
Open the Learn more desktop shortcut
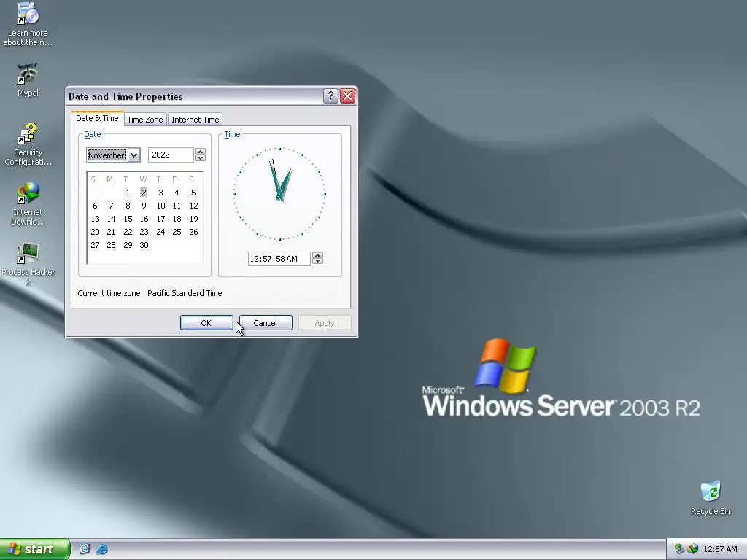click(28, 24)
